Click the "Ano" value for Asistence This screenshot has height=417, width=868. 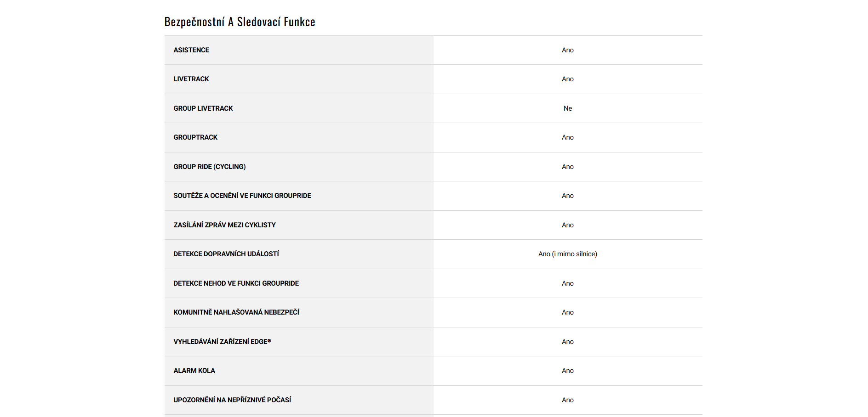568,50
